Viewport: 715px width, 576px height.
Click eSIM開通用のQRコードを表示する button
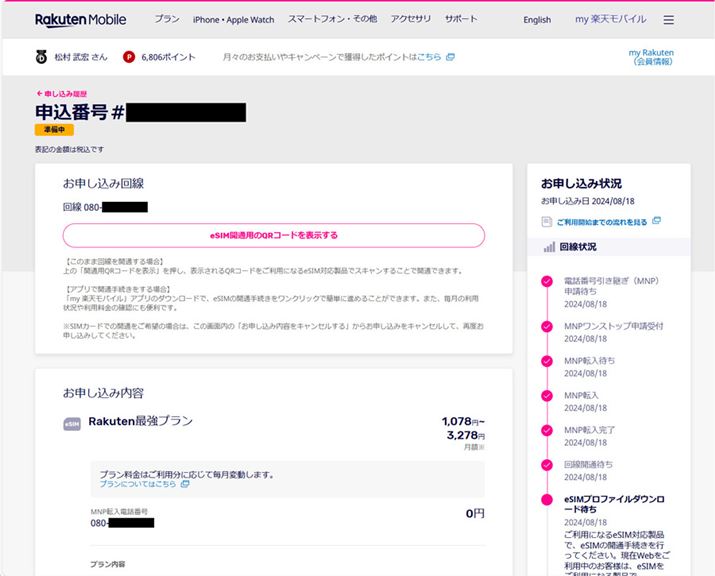[x=274, y=235]
